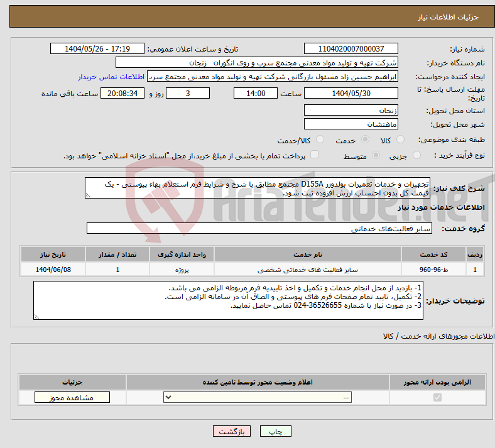Toggle Islamic treasury payment checkbox

pyautogui.click(x=314, y=155)
